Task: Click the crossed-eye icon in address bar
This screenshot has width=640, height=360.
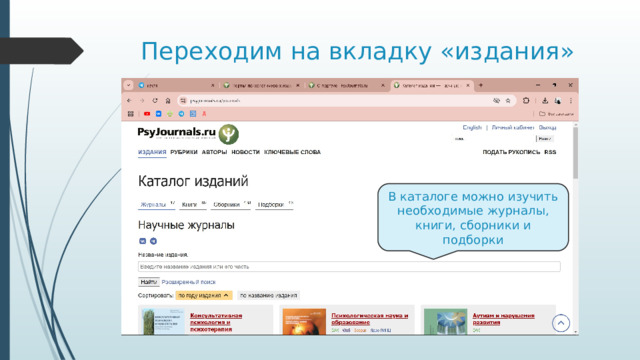Action: pyautogui.click(x=496, y=100)
